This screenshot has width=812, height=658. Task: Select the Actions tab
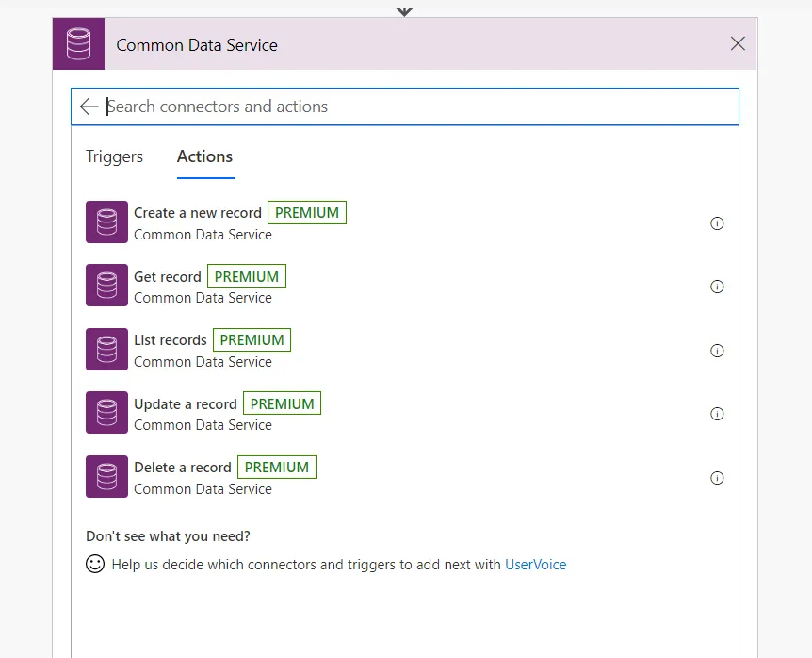204,156
